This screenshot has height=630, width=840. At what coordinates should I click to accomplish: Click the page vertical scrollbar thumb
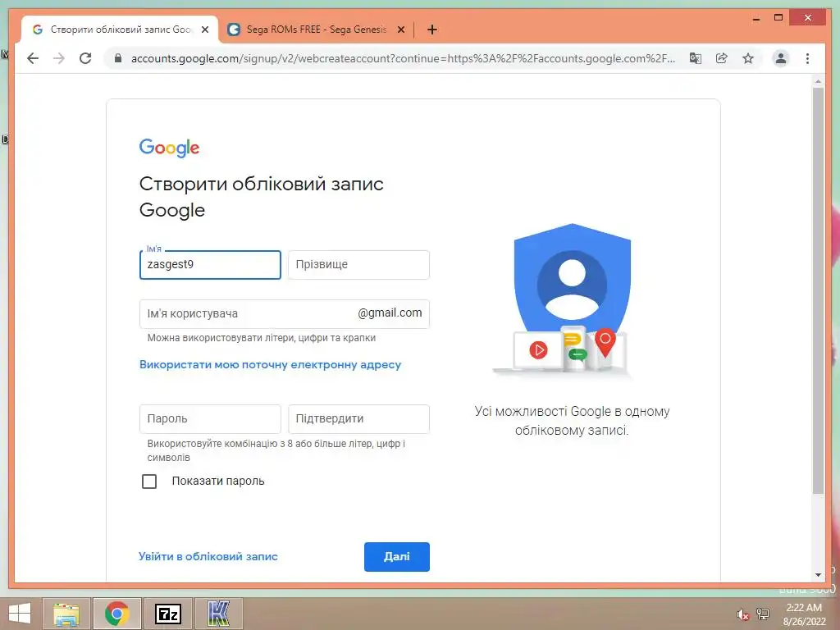[818, 290]
